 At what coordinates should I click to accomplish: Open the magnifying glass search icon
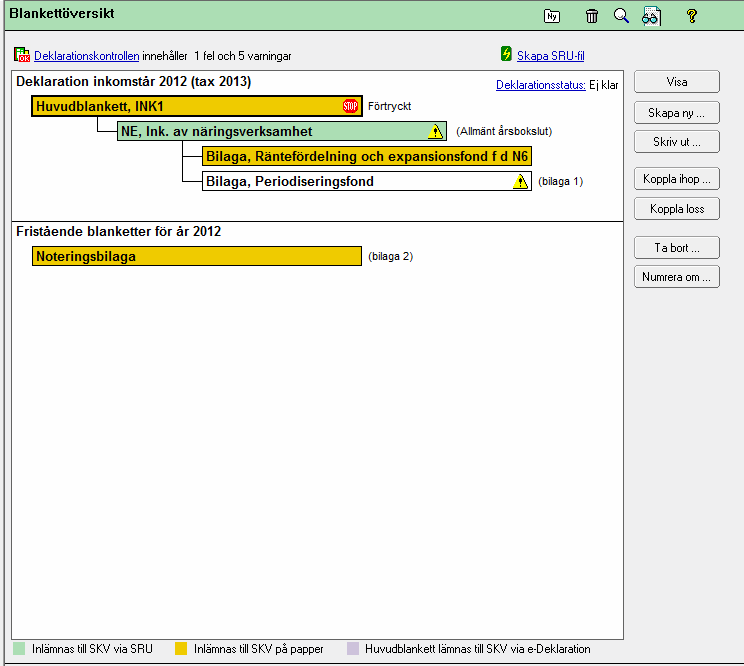click(621, 16)
